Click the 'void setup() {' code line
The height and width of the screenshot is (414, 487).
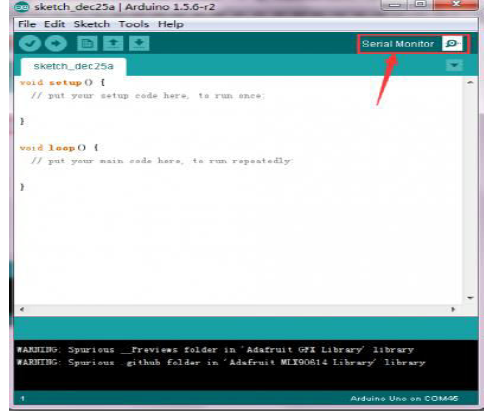(x=62, y=82)
